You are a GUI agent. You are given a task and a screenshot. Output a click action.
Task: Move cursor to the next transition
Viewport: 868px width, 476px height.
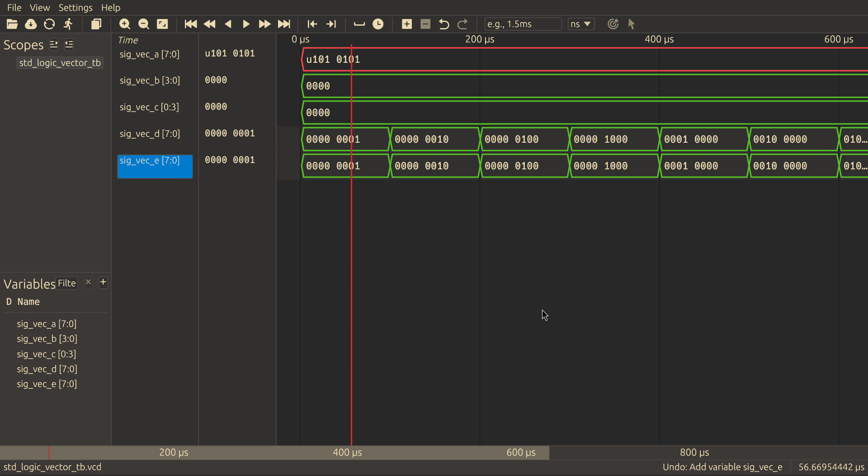[x=331, y=24]
